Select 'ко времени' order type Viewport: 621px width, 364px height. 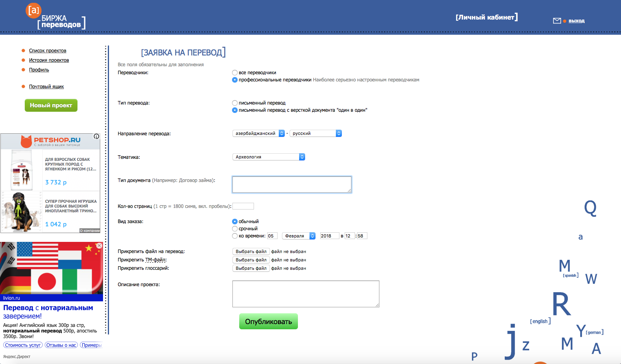click(235, 236)
